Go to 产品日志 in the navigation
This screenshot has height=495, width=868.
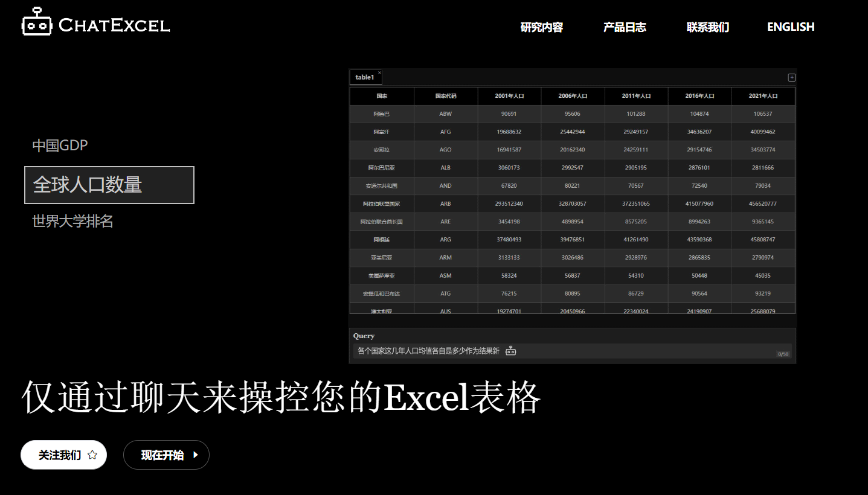pyautogui.click(x=625, y=27)
